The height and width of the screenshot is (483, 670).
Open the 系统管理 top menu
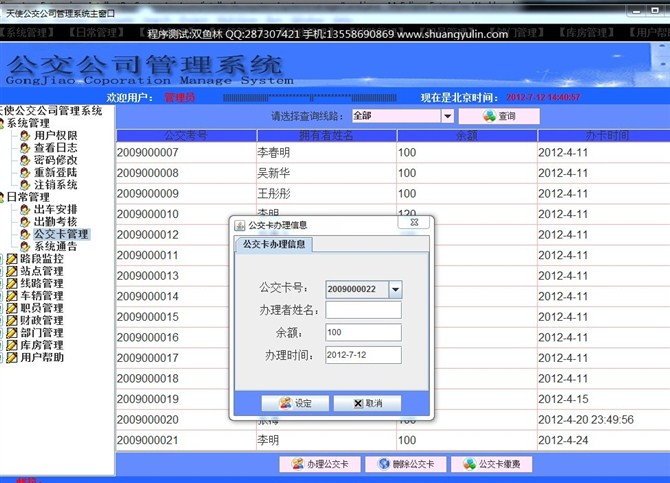27,32
